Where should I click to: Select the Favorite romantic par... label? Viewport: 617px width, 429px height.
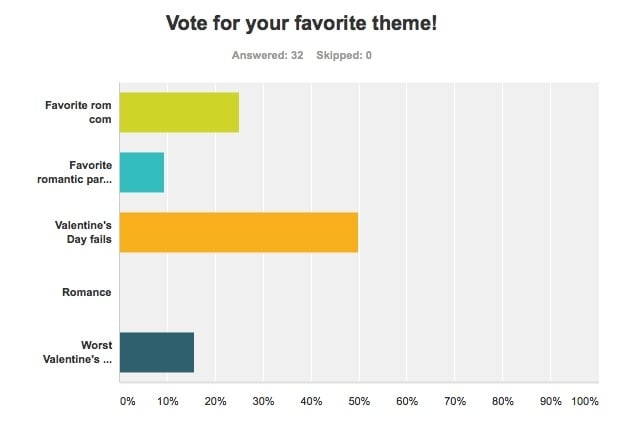[75, 172]
